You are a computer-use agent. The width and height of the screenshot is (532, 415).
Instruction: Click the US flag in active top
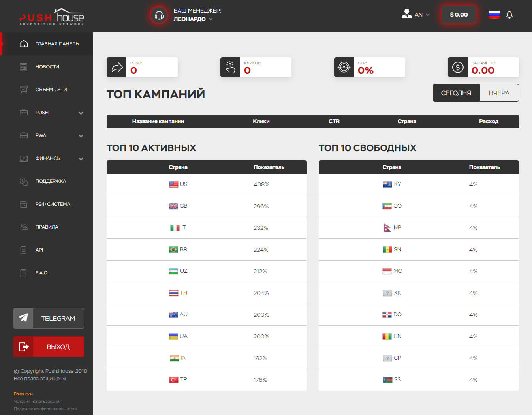pyautogui.click(x=173, y=184)
